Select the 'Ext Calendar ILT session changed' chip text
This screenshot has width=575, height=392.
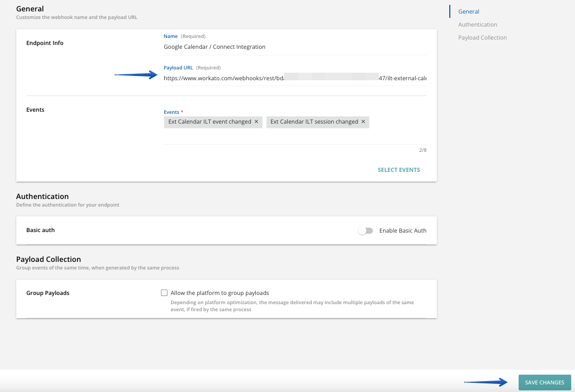click(314, 122)
